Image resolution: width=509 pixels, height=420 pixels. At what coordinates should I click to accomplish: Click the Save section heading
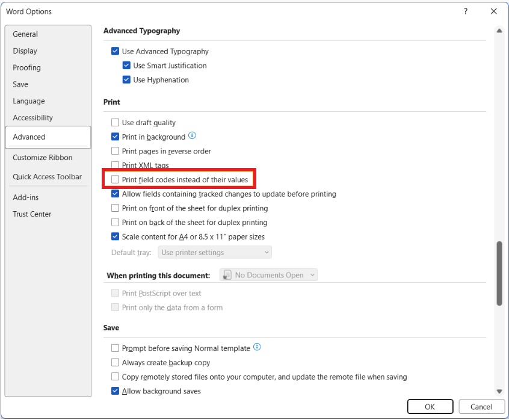point(111,328)
